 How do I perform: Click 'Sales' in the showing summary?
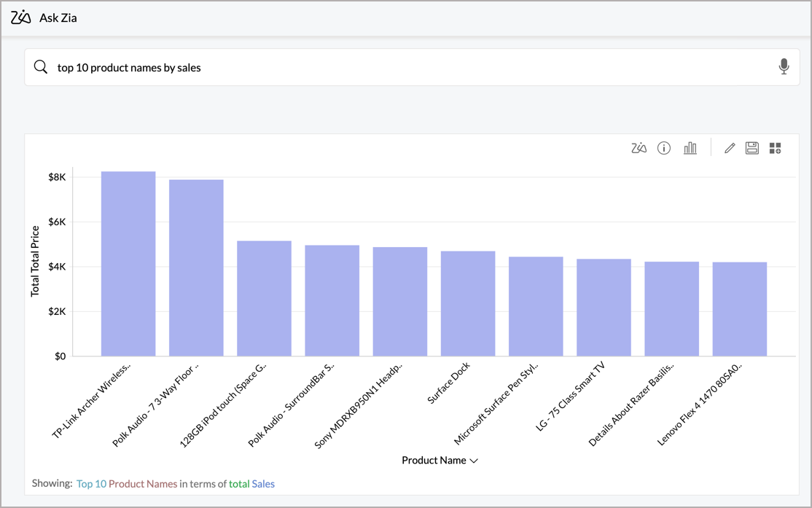tap(263, 484)
